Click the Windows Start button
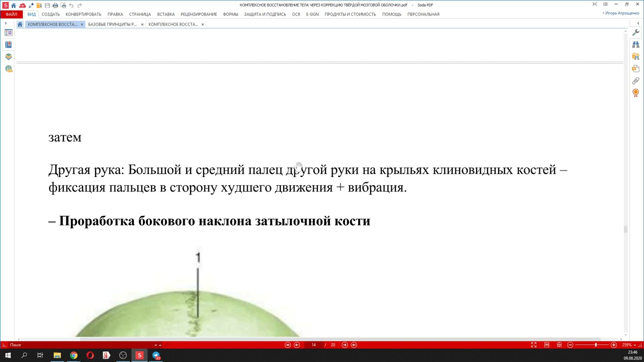The width and height of the screenshot is (644, 362). pyautogui.click(x=8, y=355)
